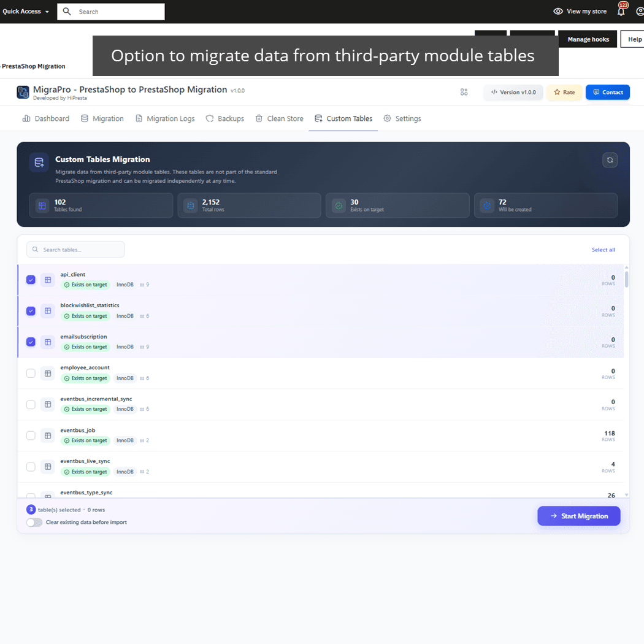Check the eventbus_live_sync checkbox

[31, 467]
